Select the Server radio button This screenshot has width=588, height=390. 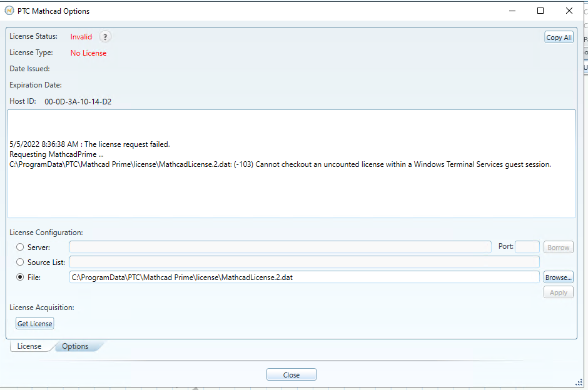pyautogui.click(x=19, y=246)
